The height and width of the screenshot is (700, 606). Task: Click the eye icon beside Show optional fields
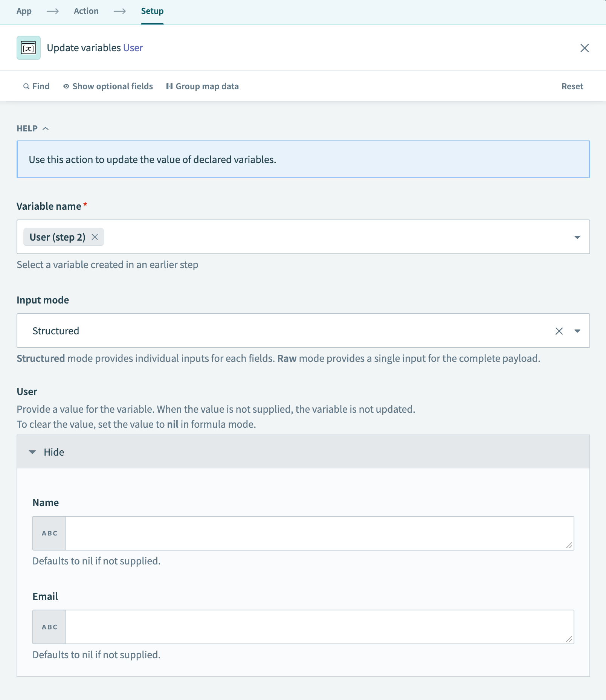(x=66, y=86)
